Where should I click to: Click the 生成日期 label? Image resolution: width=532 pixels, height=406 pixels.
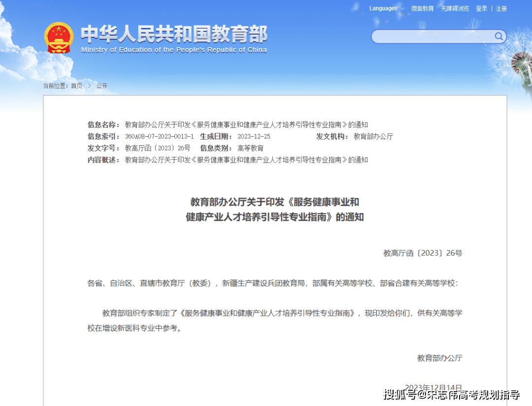coord(216,137)
